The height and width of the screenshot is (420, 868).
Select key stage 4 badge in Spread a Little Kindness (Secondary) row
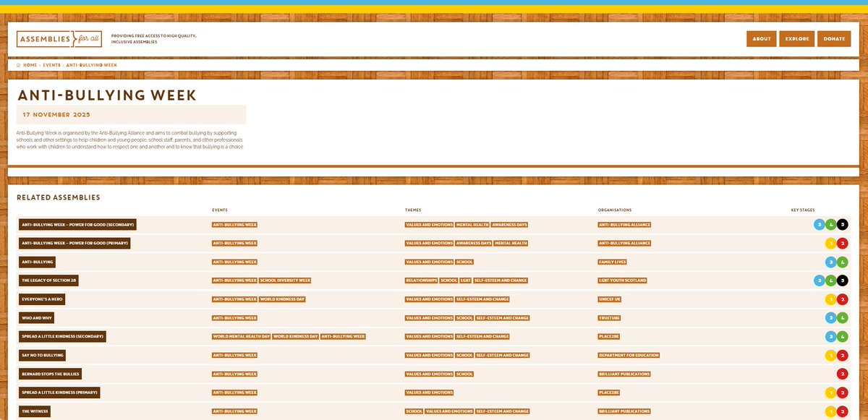pyautogui.click(x=843, y=336)
